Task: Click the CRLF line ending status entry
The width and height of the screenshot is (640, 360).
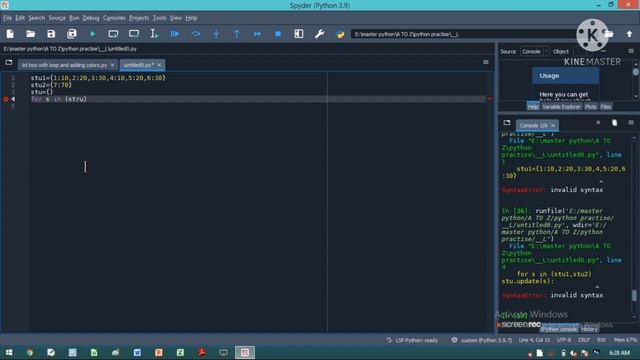Action: [584, 340]
